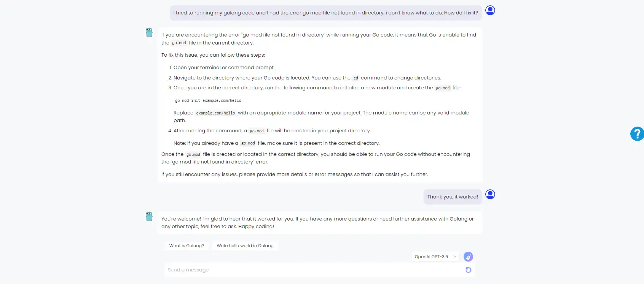Open the OpenAI GPT-3.5 model dropdown
644x284 pixels.
pyautogui.click(x=435, y=257)
